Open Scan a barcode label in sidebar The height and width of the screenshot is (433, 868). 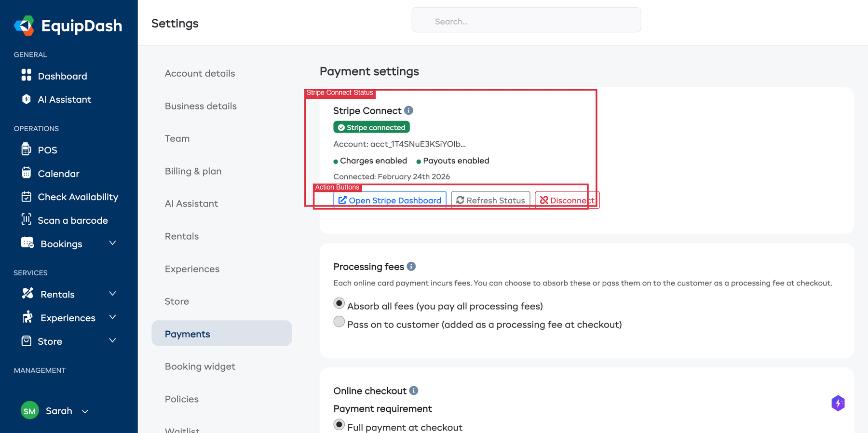(73, 220)
